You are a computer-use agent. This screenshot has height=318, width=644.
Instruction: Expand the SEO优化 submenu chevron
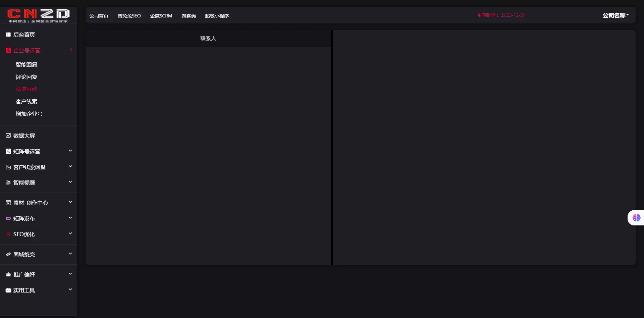(x=70, y=234)
